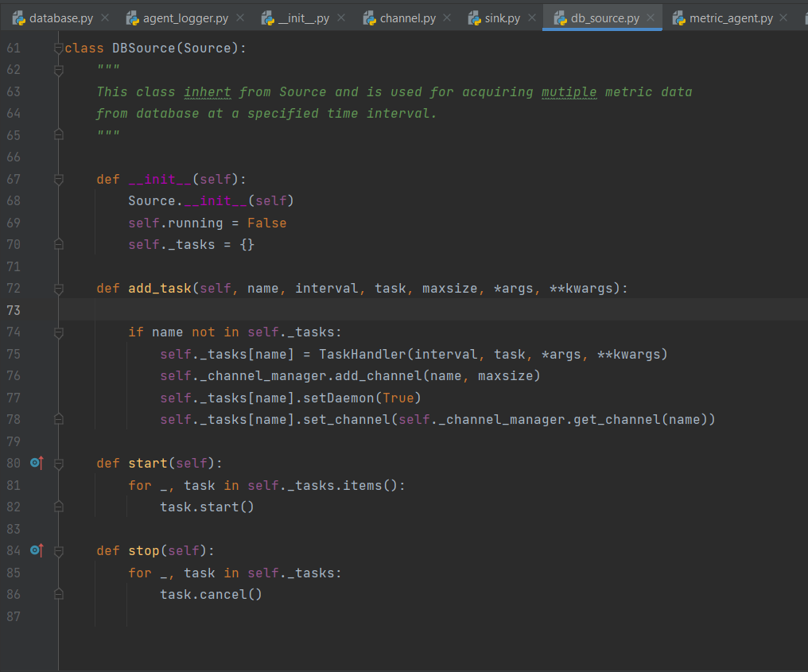Screen dimensions: 808x672
Task: Click 'setDaemon' call on line 77
Action: pyautogui.click(x=339, y=398)
